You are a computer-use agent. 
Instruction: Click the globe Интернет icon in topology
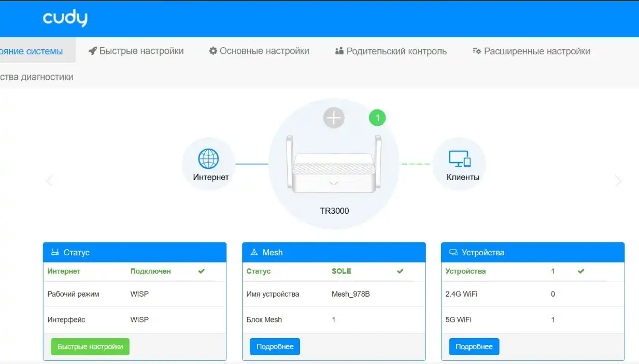click(208, 159)
